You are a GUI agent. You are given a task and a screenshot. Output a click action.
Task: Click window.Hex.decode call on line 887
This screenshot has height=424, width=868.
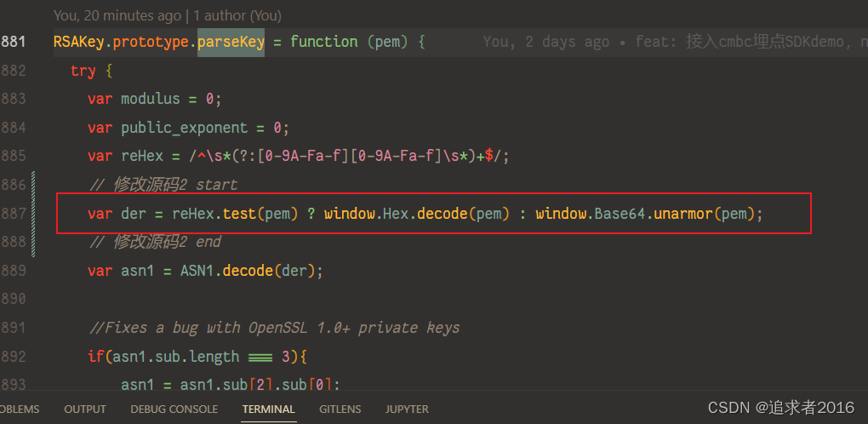tap(417, 214)
